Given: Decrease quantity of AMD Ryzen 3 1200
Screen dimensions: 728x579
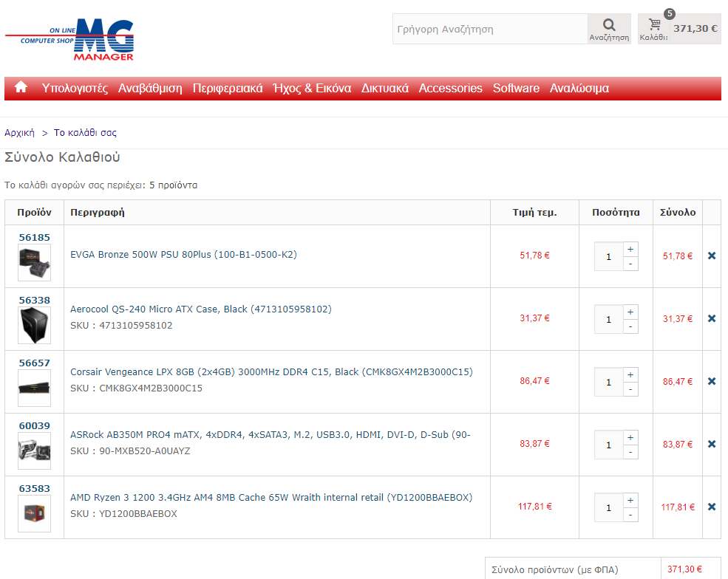Looking at the screenshot, I should tap(630, 515).
